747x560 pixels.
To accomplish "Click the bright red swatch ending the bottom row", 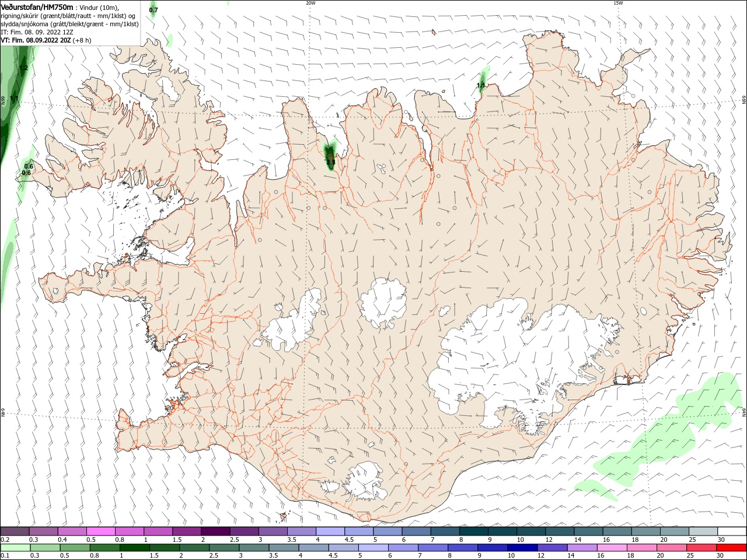I will click(x=732, y=548).
